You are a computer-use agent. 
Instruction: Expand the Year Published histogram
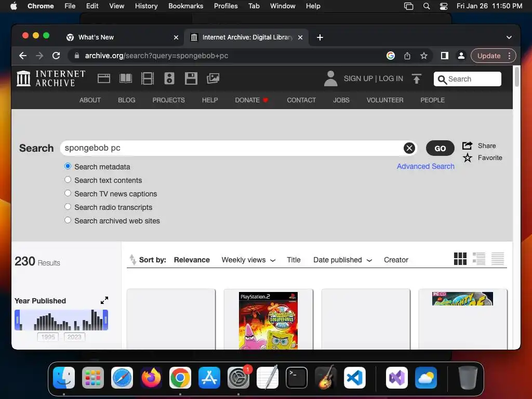point(104,300)
